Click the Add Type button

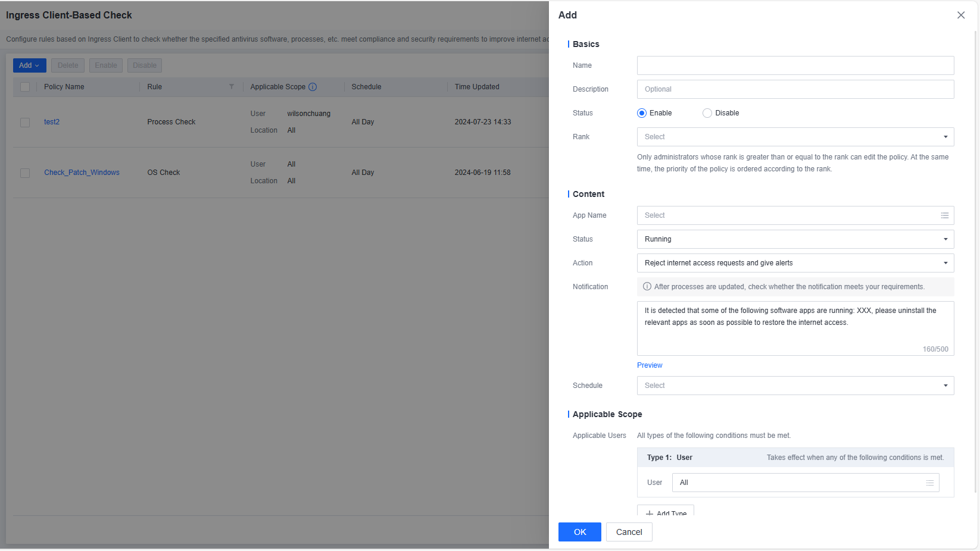[x=666, y=511]
